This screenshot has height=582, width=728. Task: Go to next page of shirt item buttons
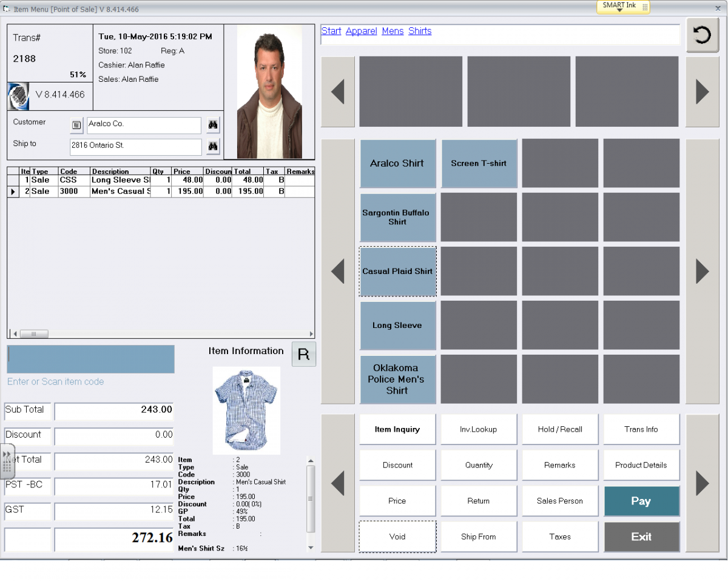(x=703, y=271)
